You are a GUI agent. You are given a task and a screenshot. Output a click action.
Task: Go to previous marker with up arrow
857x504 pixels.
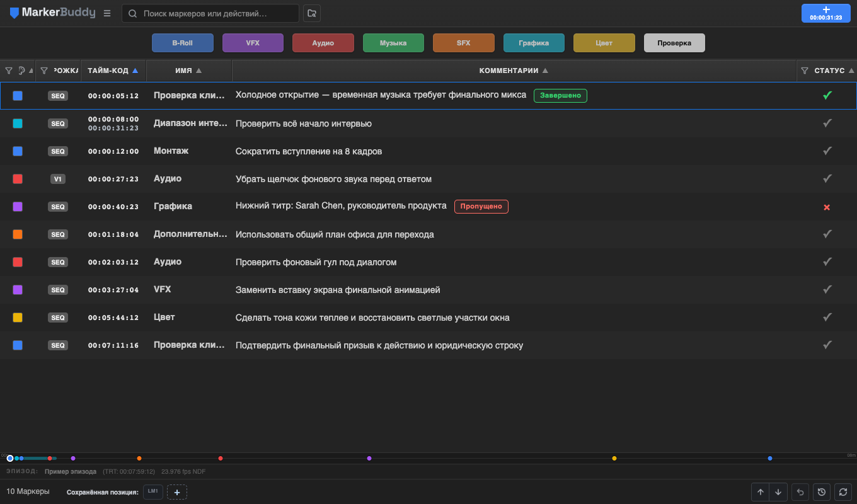click(761, 492)
